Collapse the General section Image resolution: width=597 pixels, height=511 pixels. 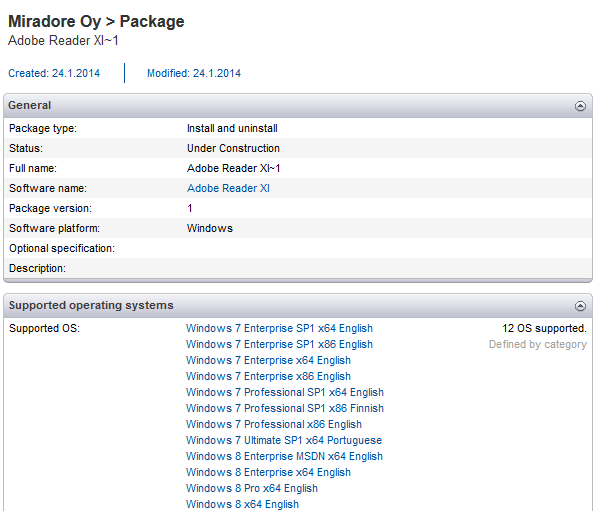coord(580,106)
